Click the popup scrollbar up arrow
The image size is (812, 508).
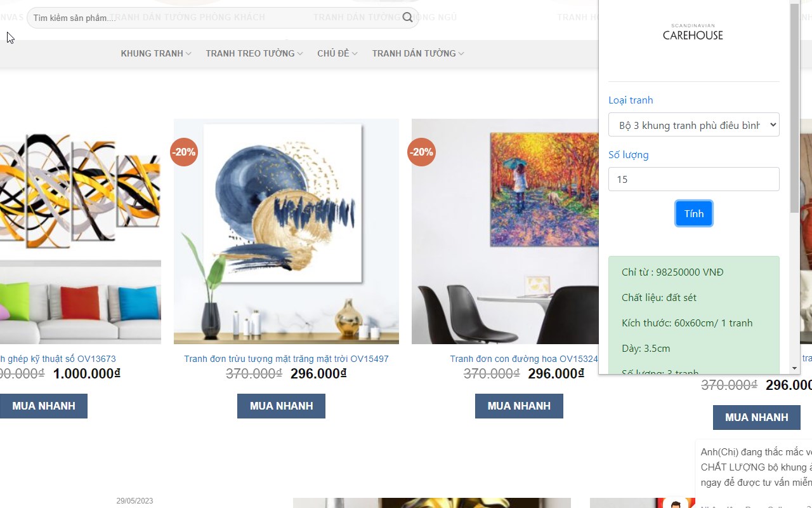[794, 5]
